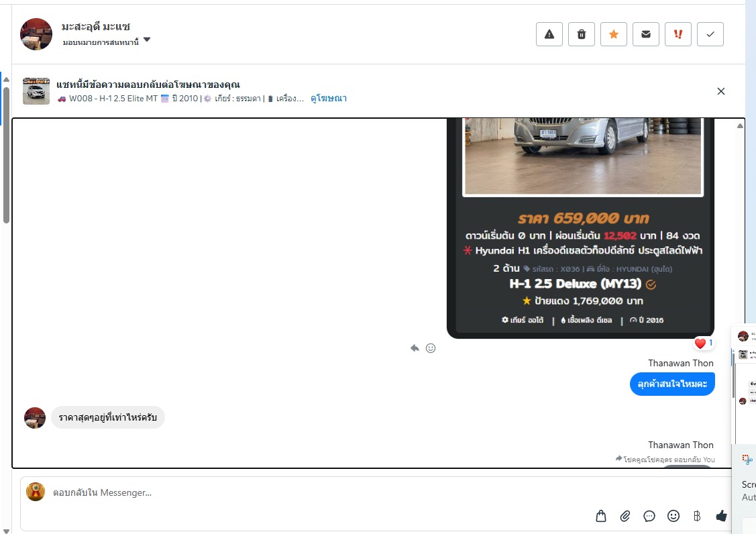
Task: Open the customer profile avatar in the header
Action: [36, 34]
